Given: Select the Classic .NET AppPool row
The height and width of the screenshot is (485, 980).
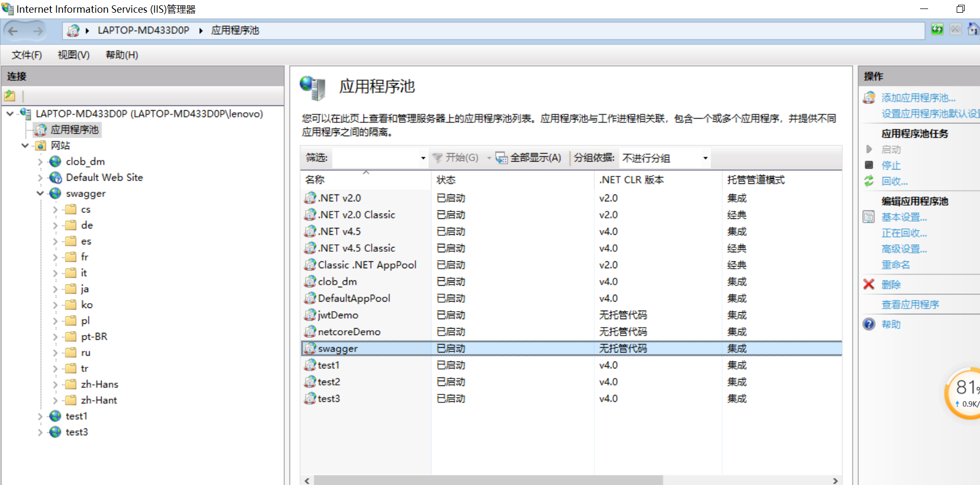Looking at the screenshot, I should click(x=571, y=264).
